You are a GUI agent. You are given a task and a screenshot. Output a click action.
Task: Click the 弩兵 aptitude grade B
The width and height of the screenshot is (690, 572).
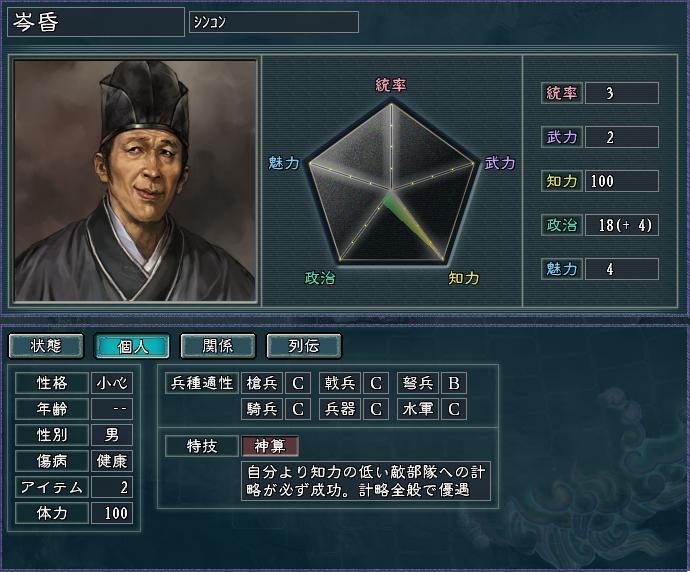point(454,383)
